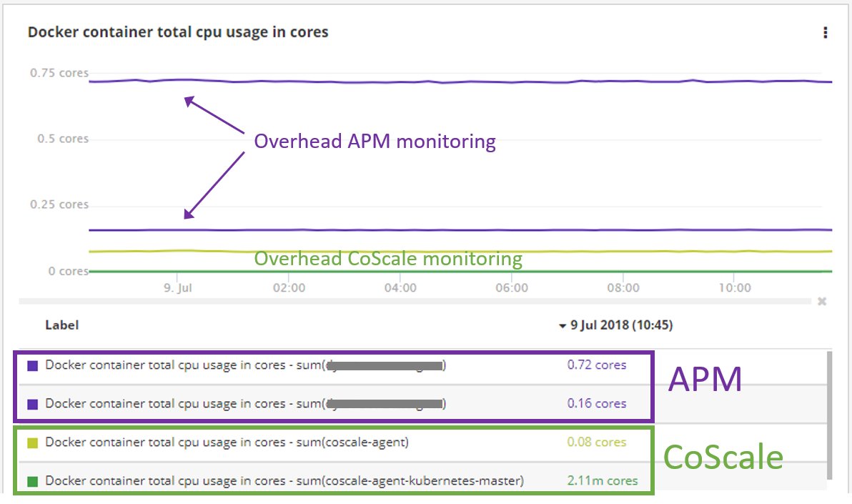Click the 0.75 cores y-axis label
The width and height of the screenshot is (852, 504).
click(x=59, y=73)
